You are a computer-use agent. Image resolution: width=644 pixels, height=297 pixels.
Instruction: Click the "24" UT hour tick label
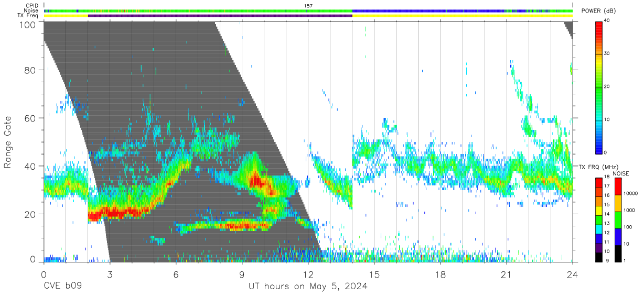tap(573, 274)
